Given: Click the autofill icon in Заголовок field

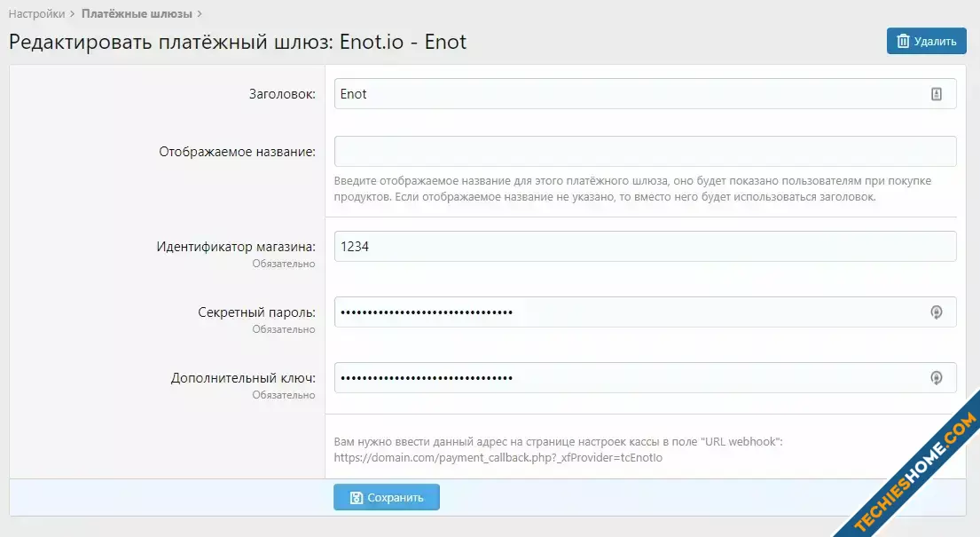Looking at the screenshot, I should 937,94.
